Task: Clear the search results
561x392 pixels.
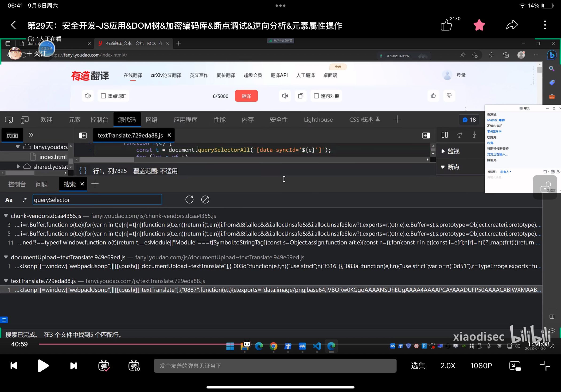Action: tap(205, 200)
